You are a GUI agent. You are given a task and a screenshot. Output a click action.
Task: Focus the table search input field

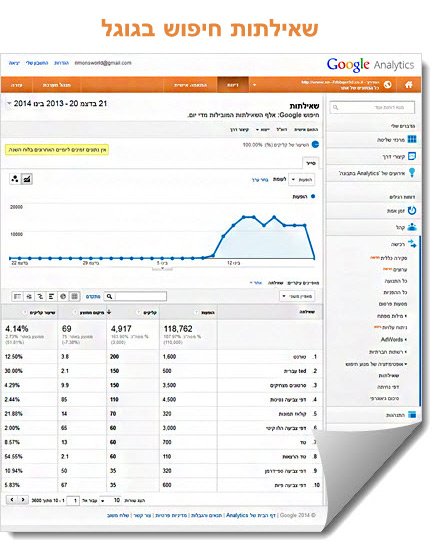141,297
